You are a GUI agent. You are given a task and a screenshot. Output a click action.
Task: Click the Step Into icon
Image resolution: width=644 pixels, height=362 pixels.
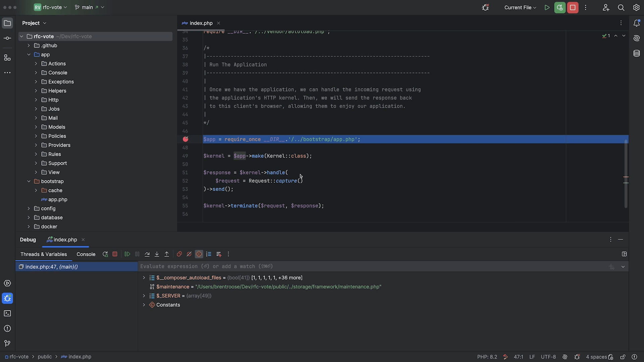tap(157, 254)
